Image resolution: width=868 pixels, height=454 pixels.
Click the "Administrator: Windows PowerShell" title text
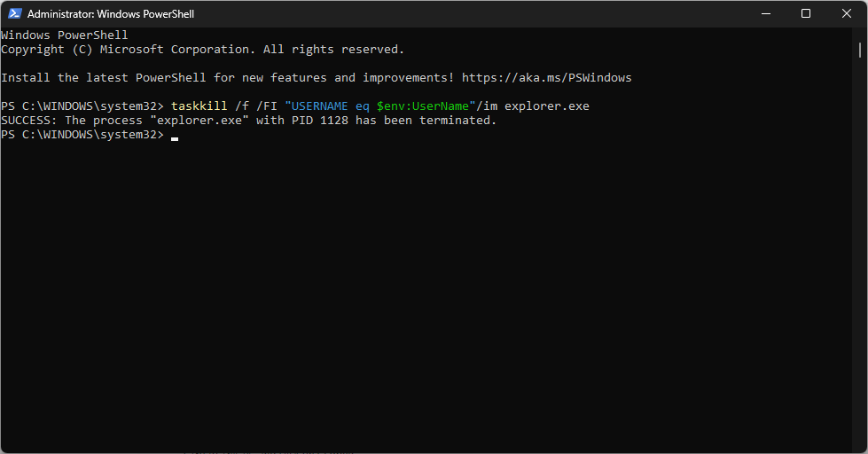(x=111, y=14)
